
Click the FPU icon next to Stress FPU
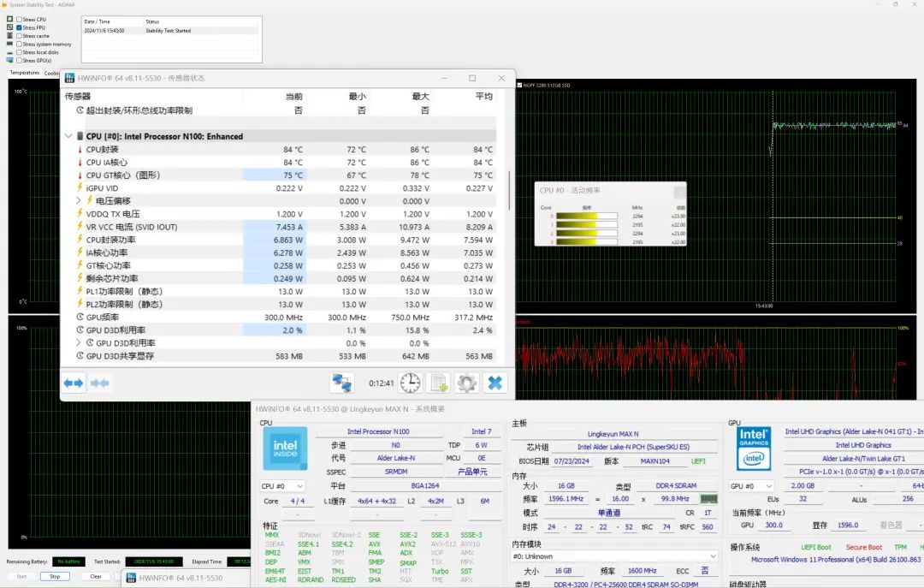9,27
